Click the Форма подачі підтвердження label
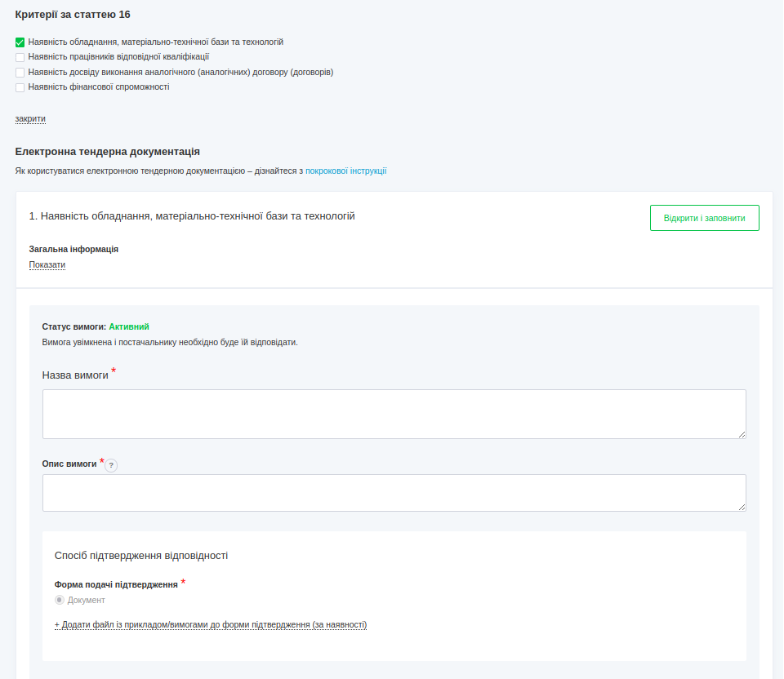This screenshot has width=784, height=679. click(x=116, y=584)
